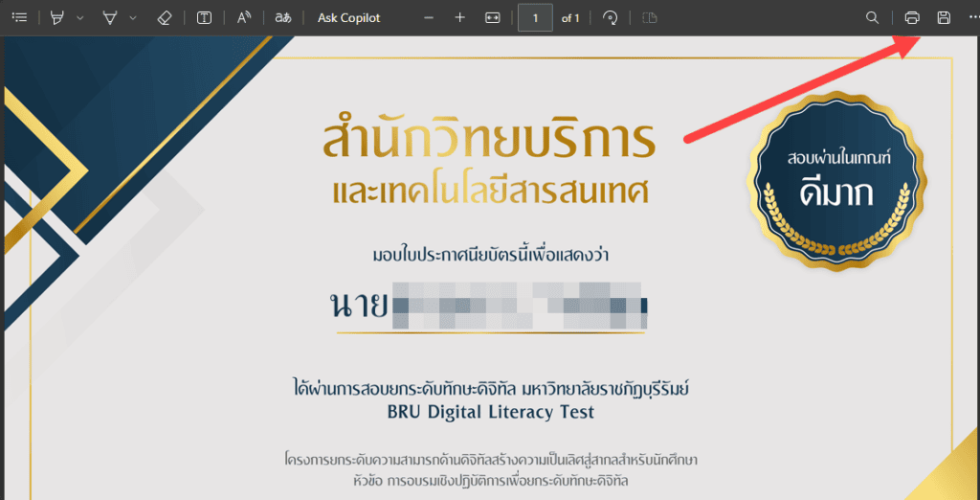
Task: Zoom out with the minus button
Action: pyautogui.click(x=429, y=18)
